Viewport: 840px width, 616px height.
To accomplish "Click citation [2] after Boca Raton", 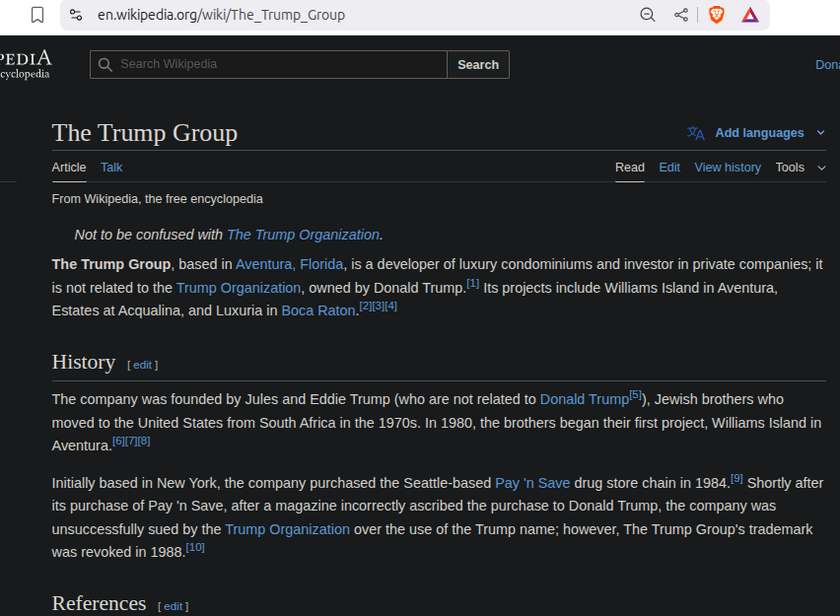I will pos(365,306).
